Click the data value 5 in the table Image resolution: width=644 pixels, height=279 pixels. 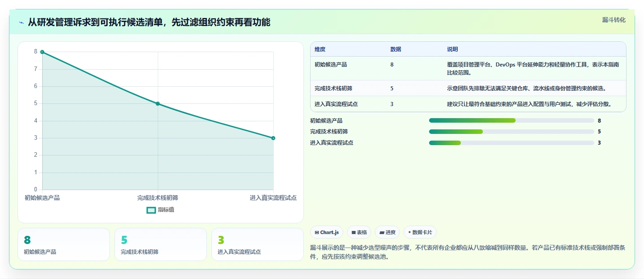(392, 89)
